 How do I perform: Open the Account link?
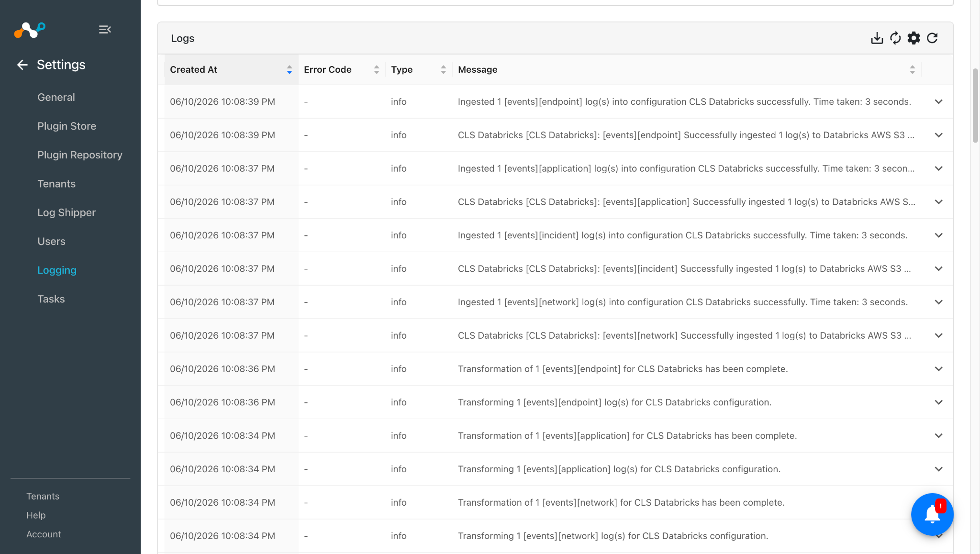pyautogui.click(x=44, y=534)
